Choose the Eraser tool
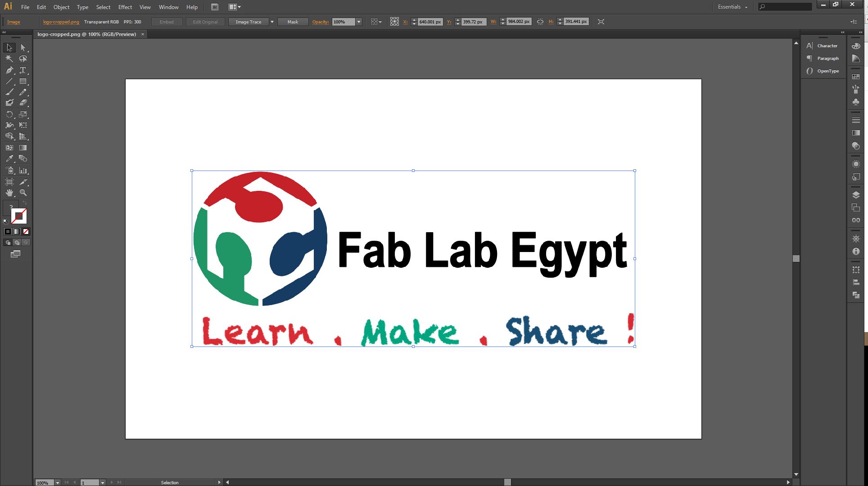868x486 pixels. point(23,103)
